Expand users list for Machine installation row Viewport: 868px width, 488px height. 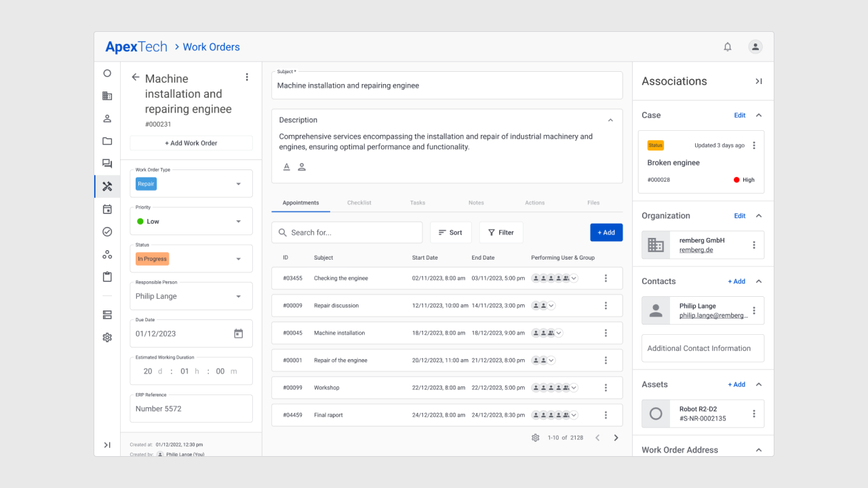tap(559, 333)
